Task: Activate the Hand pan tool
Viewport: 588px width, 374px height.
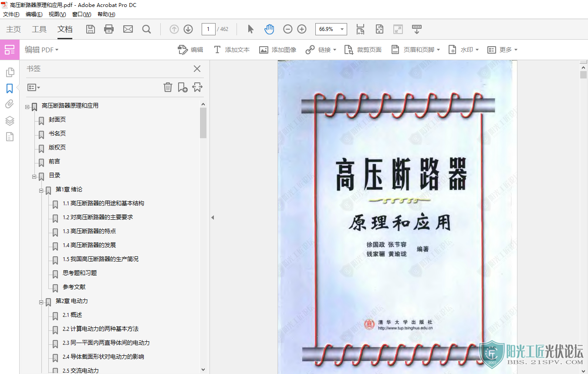Action: tap(269, 29)
